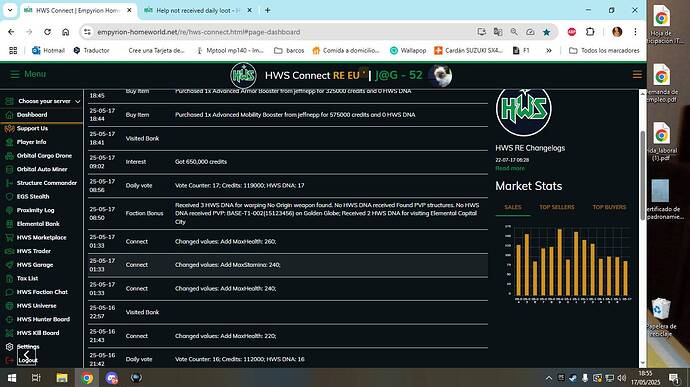Click the Settings gear in sidebar
The image size is (690, 387).
[9, 346]
